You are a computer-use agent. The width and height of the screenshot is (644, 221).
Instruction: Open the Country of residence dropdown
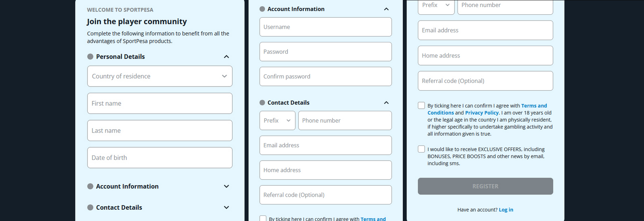[160, 76]
